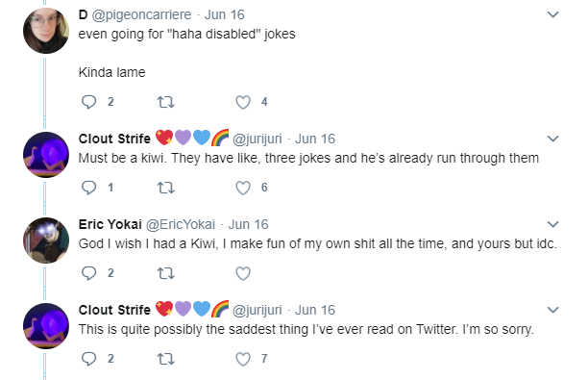Viewport: 588px width, 380px height.
Task: Retweet pigeoncarriere's "Kinda lame" tweet
Action: 166,102
